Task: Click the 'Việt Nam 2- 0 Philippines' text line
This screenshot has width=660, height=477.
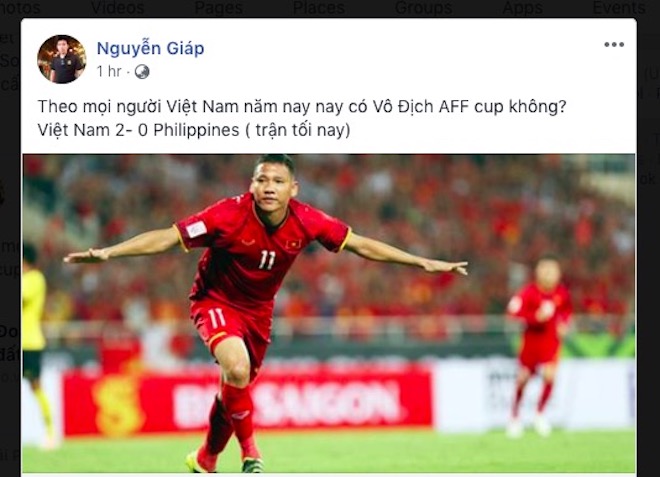Action: (138, 130)
